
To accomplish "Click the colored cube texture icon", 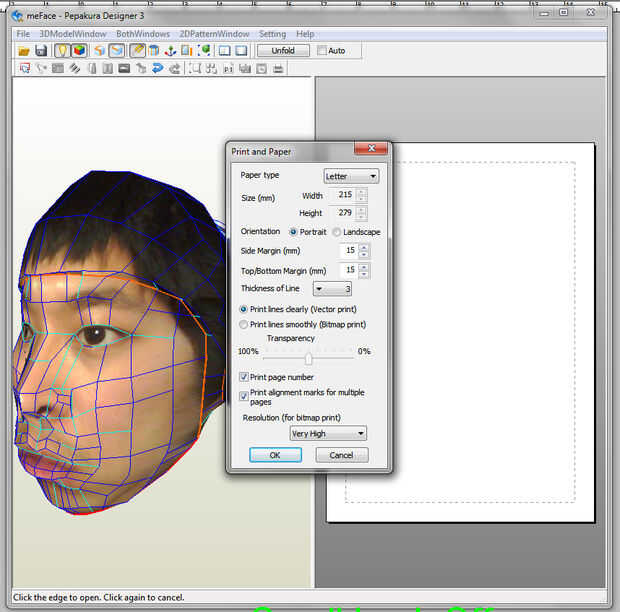I will pos(78,50).
